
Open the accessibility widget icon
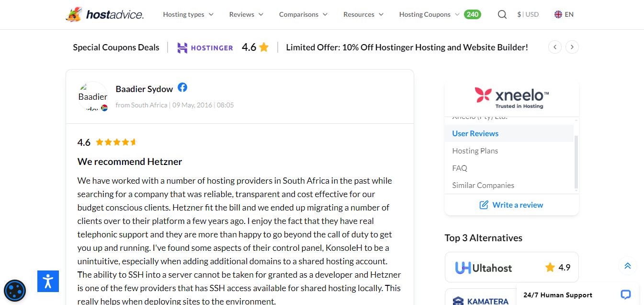point(48,281)
